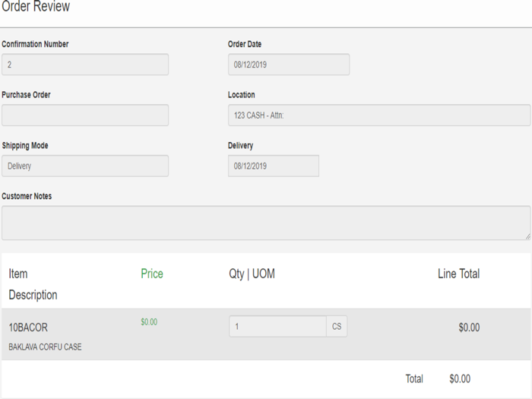
Task: Focus the Purchase Order input box
Action: 84,116
